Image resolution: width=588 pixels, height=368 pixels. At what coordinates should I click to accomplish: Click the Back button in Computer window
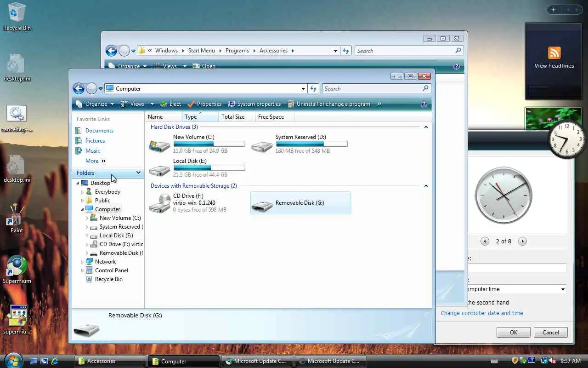tap(79, 88)
